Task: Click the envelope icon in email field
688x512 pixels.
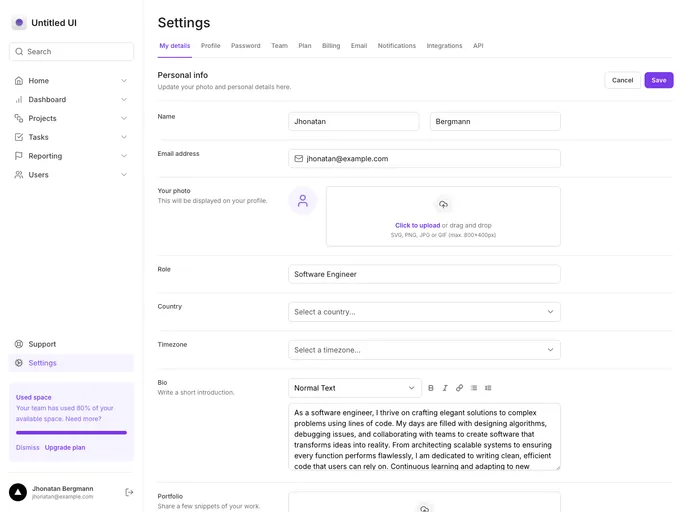Action: [x=298, y=158]
